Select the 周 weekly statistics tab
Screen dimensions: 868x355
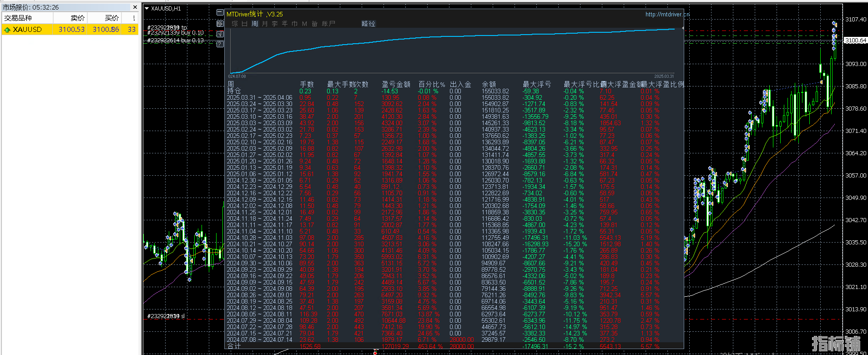[255, 24]
